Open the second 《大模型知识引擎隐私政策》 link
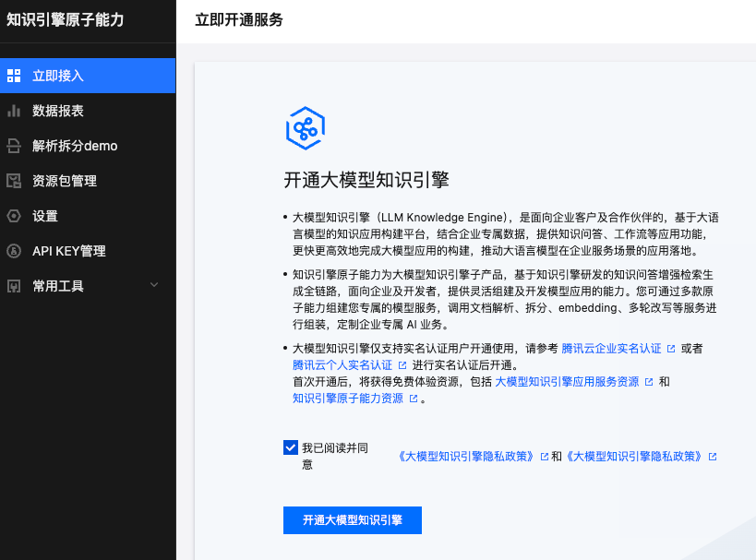 point(634,457)
